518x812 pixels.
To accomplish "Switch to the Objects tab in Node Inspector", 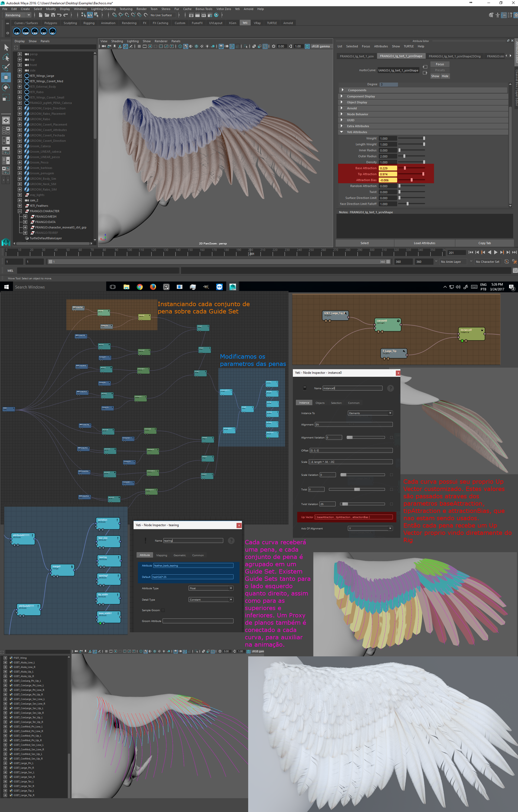I will [x=320, y=403].
